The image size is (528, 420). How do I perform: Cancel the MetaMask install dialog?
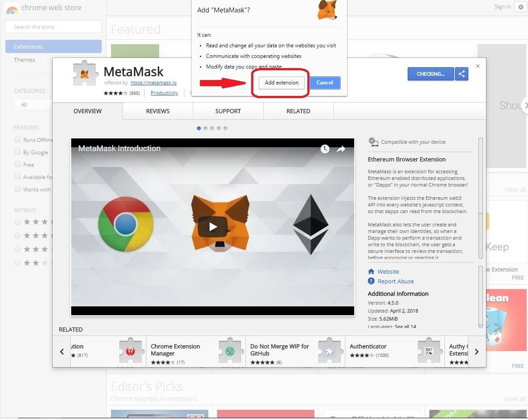[324, 83]
